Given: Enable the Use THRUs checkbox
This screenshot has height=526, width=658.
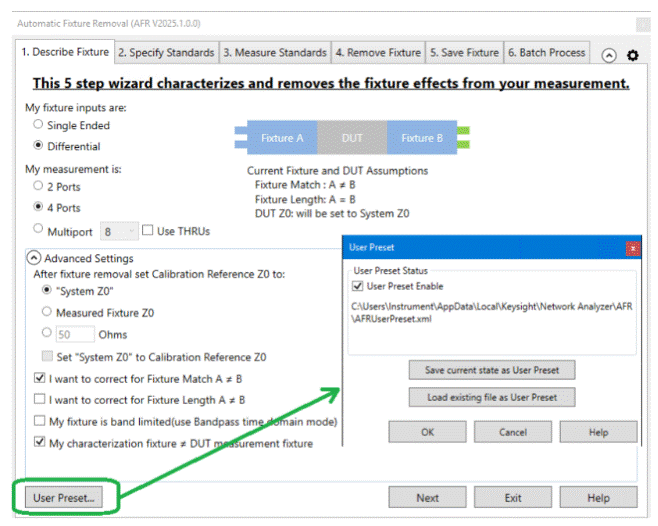Looking at the screenshot, I should (148, 231).
